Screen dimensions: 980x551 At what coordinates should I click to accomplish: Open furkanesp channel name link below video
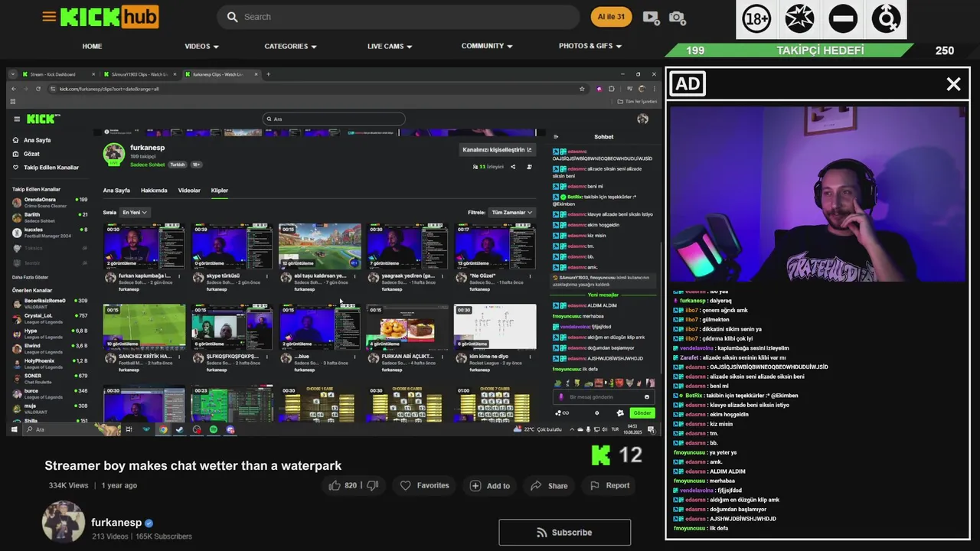point(116,523)
